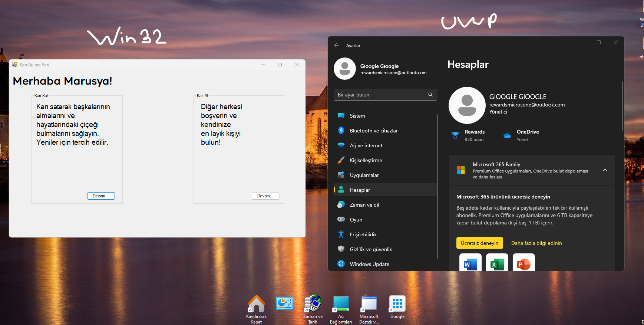Open Kaydırarak Kapat desktop shortcut
Viewport: 644px width, 325px height.
tap(256, 309)
